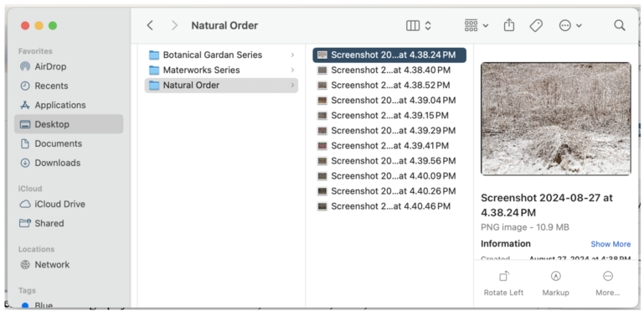Open the search magnifier icon
Viewport: 644px width, 312px height.
(x=620, y=25)
